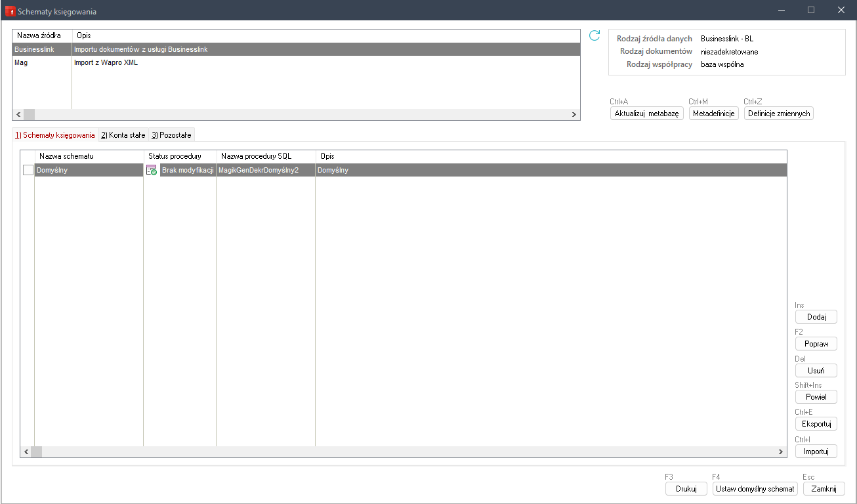Delete schema using Usuń button
Screen dimensions: 857x504
pos(816,371)
